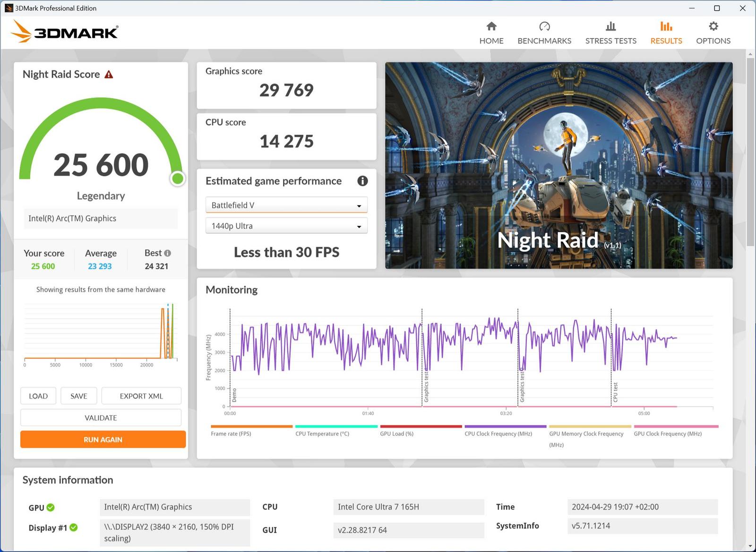Click the Monitoring heading
756x552 pixels.
tap(232, 290)
